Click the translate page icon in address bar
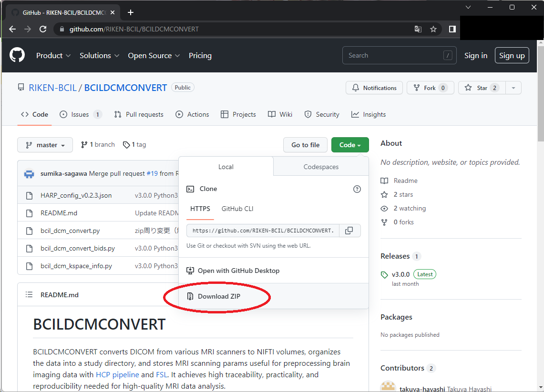 pyautogui.click(x=418, y=29)
